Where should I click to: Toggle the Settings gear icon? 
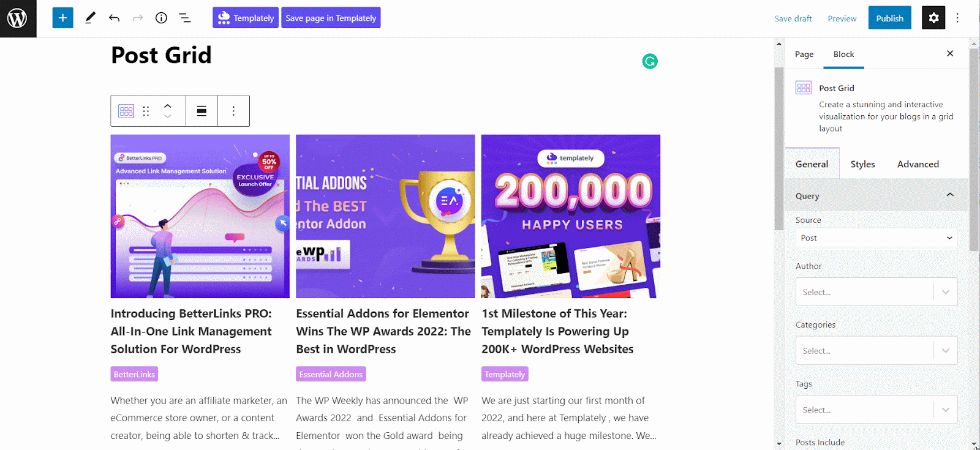[x=933, y=18]
